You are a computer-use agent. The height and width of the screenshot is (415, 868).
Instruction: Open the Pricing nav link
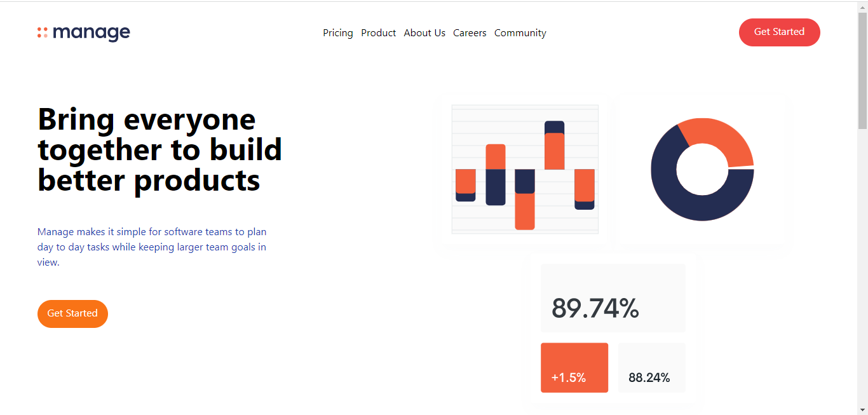pyautogui.click(x=338, y=33)
